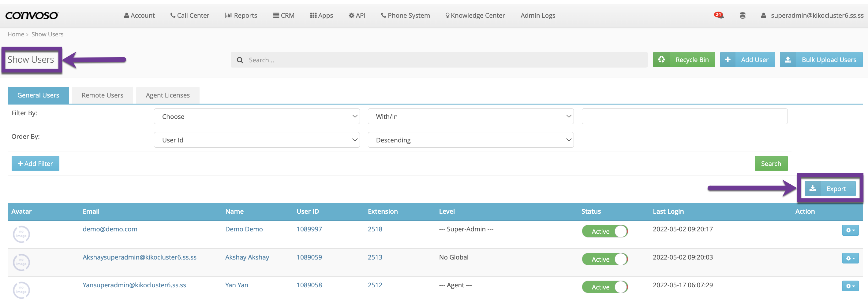Click the Convoso logo
868x302 pixels.
pyautogui.click(x=32, y=16)
